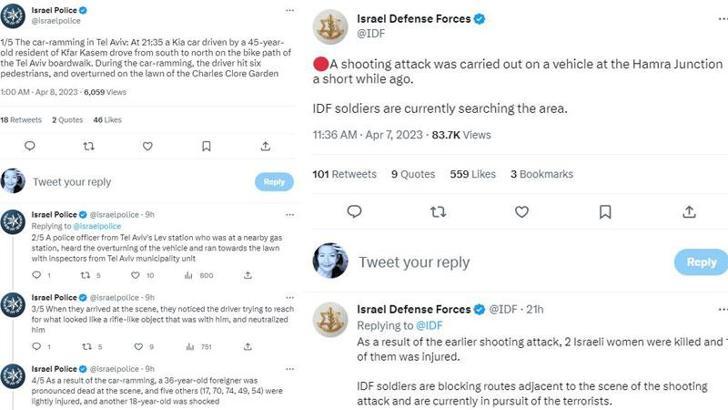728x410 pixels.
Task: View the 9 Quotes on the IDF tweet
Action: click(x=413, y=174)
